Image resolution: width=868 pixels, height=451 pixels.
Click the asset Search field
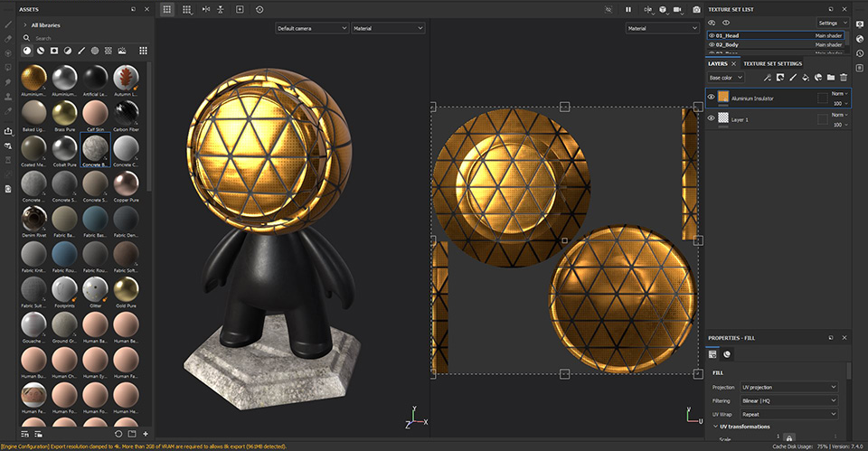(86, 39)
